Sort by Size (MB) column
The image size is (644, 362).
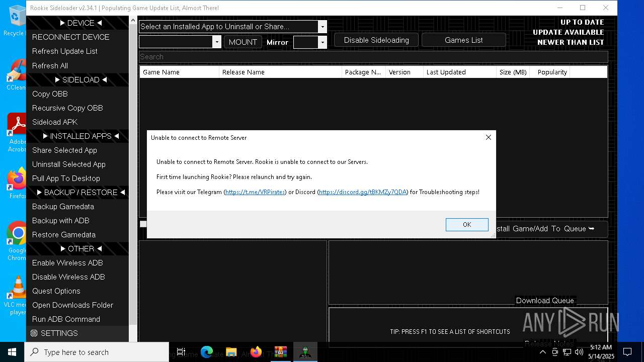[x=513, y=72]
